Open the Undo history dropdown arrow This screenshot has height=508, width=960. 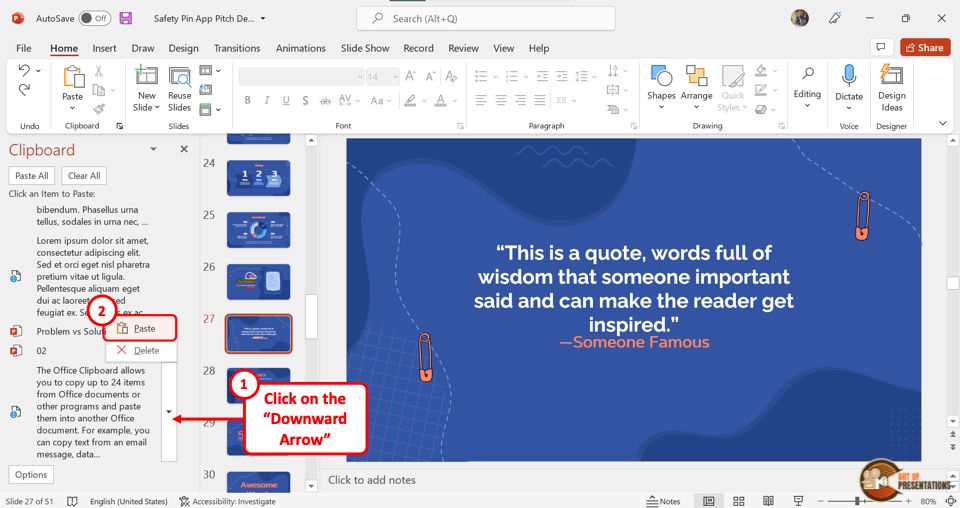38,70
